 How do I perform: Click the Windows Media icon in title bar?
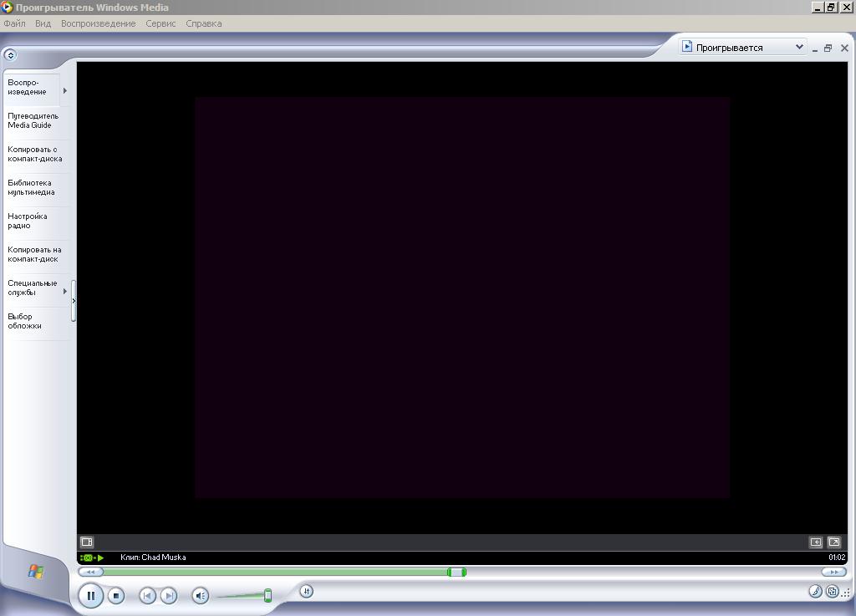coord(7,7)
